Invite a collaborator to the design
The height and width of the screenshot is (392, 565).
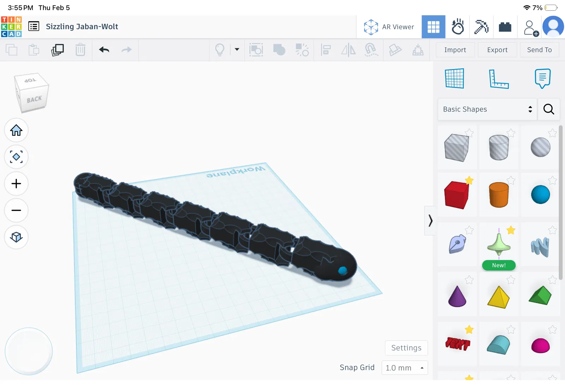(531, 28)
